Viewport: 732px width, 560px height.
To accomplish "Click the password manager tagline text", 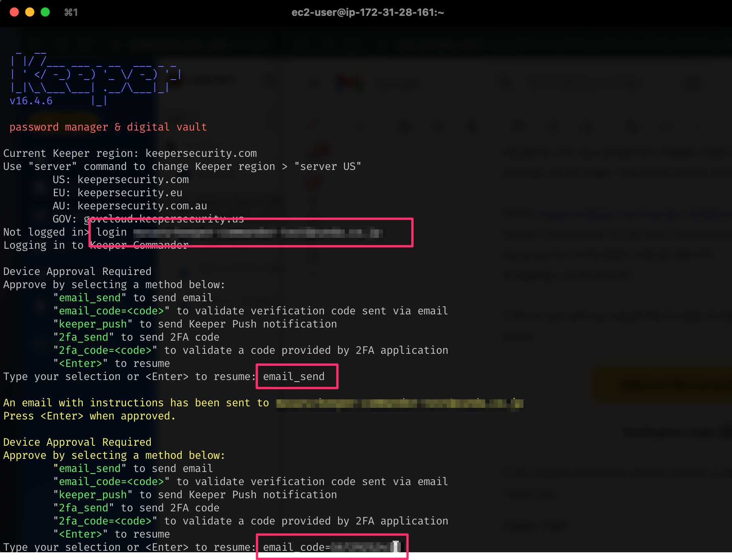I will point(108,127).
